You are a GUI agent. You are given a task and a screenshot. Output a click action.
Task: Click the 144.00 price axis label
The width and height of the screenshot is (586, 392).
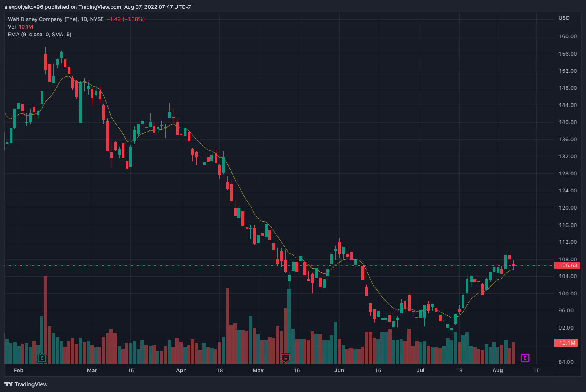pos(568,105)
